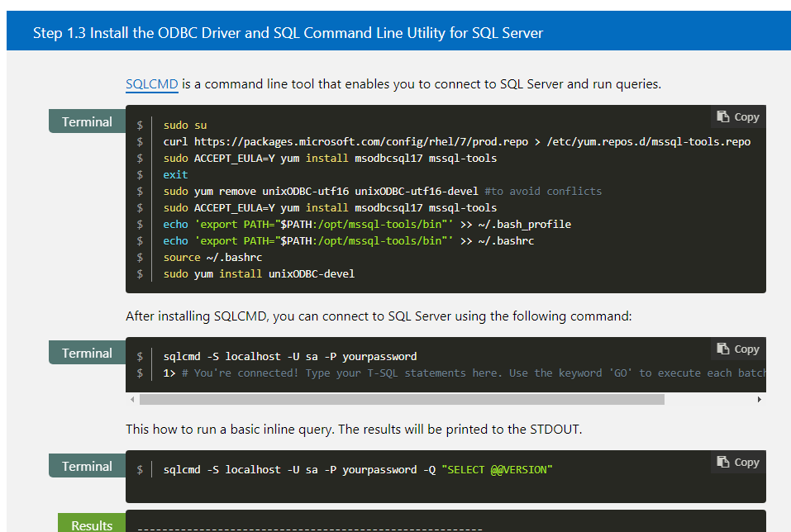This screenshot has width=791, height=532.
Task: Click the 'sqlcmd -S localhost -U sa -P yourpassword' line in the second terminal
Action: (289, 357)
